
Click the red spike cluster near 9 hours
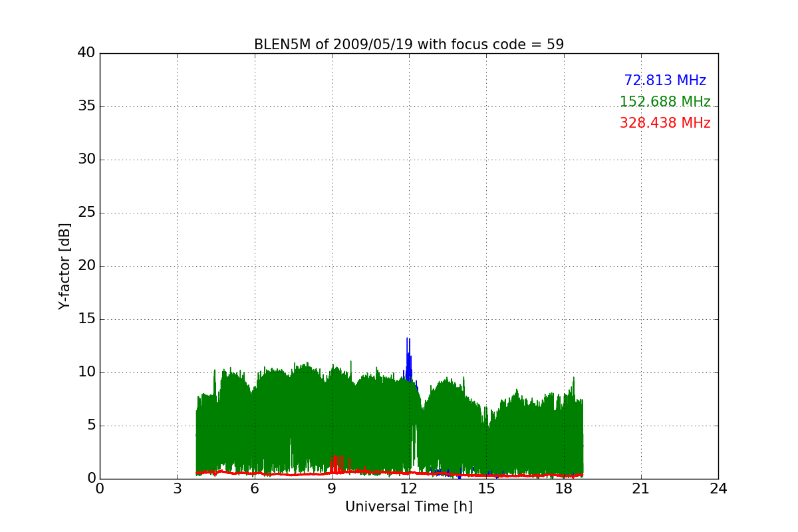[x=336, y=464]
